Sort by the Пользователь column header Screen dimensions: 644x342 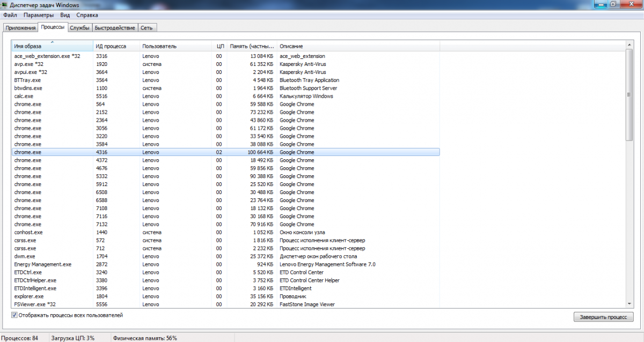tap(174, 46)
